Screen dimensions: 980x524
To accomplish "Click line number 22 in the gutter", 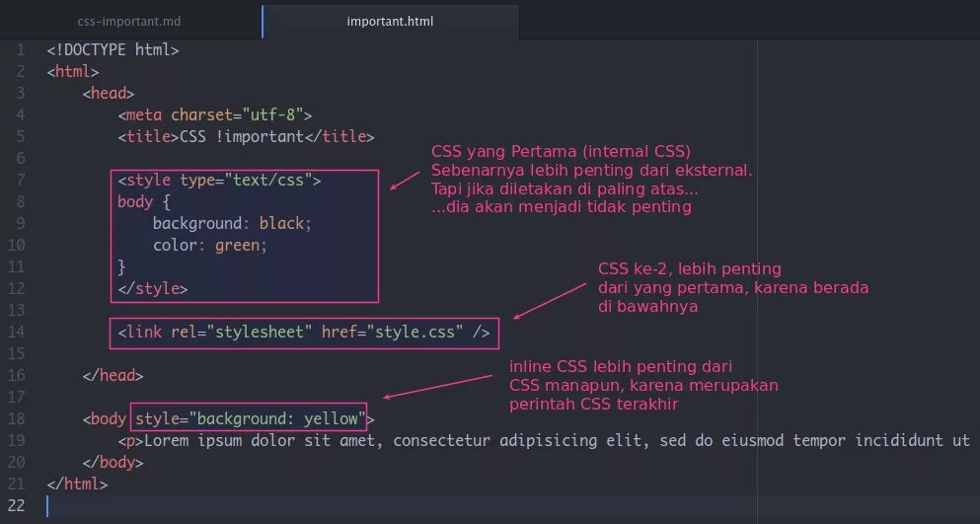I will 16,505.
